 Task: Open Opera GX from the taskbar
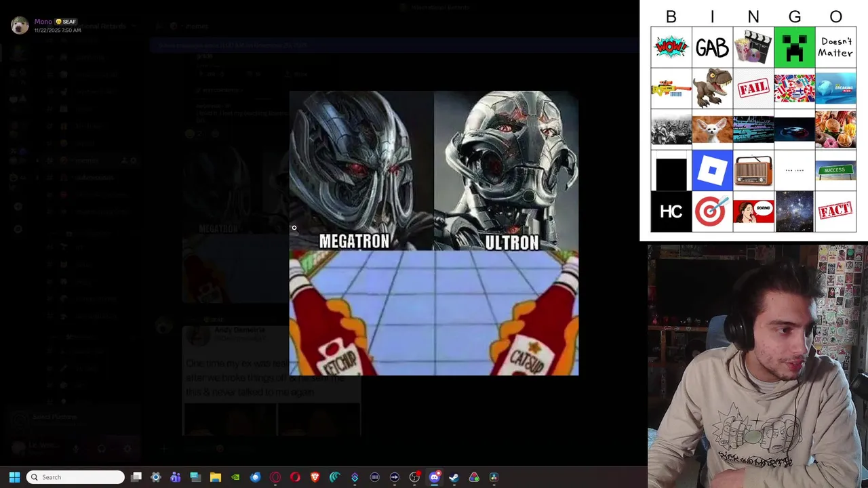coord(275,477)
